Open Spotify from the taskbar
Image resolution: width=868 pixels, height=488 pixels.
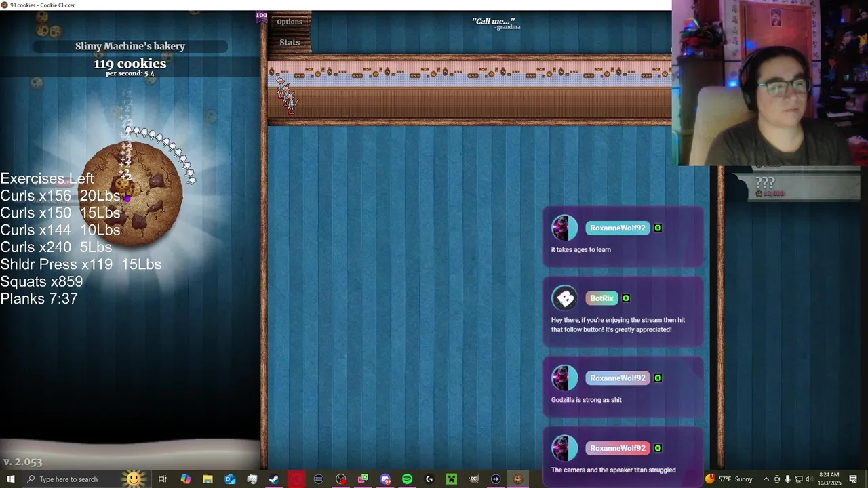coord(407,479)
